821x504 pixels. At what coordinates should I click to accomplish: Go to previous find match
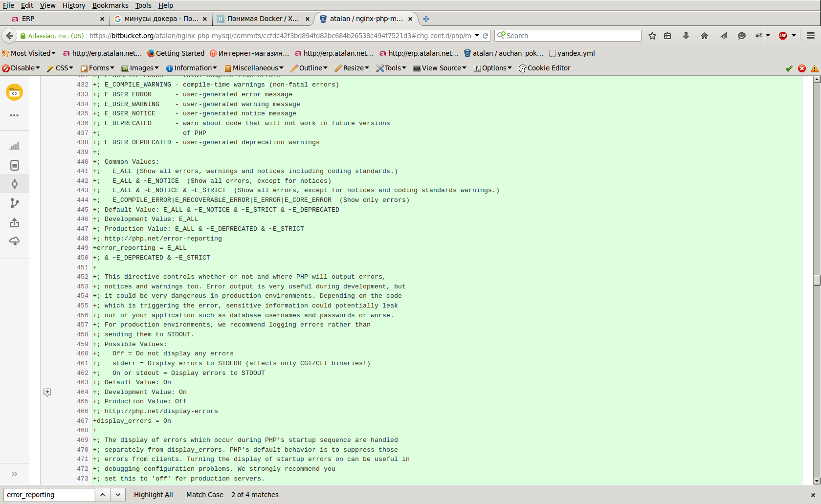(x=103, y=495)
